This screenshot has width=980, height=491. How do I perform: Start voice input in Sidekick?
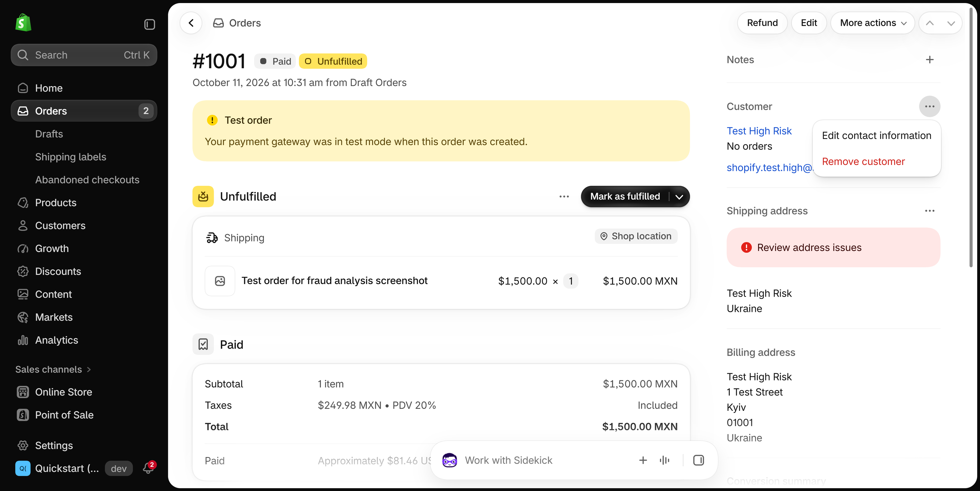pyautogui.click(x=664, y=460)
